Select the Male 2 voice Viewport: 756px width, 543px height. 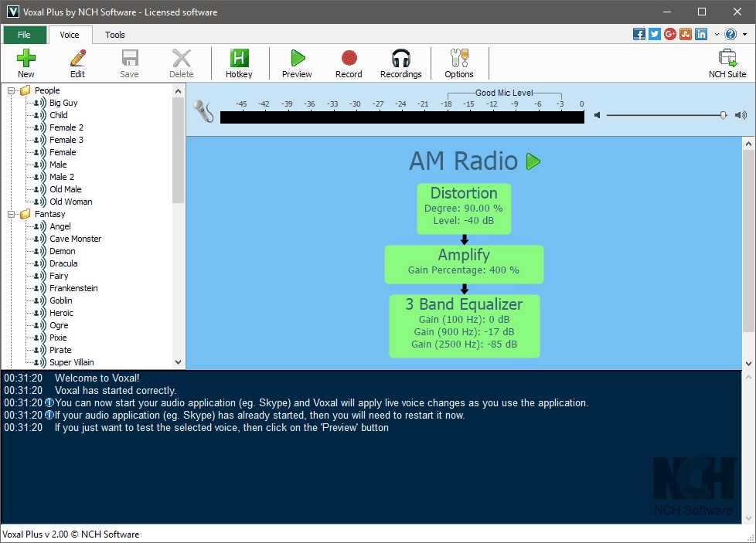(x=62, y=177)
